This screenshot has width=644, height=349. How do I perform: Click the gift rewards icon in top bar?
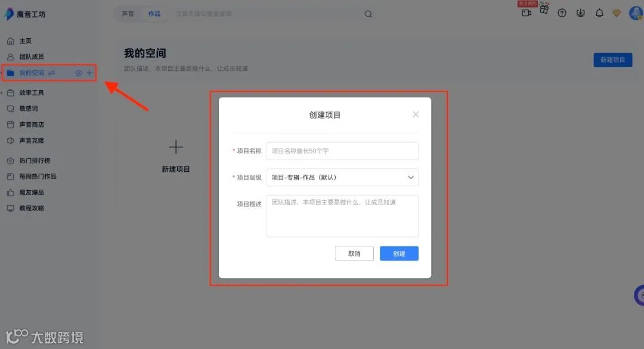coord(544,13)
